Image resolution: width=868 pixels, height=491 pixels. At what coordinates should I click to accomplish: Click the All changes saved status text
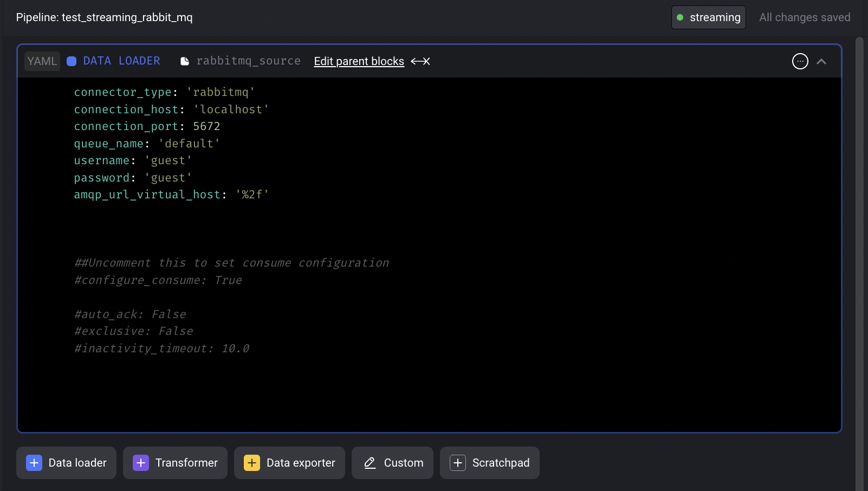(x=805, y=17)
